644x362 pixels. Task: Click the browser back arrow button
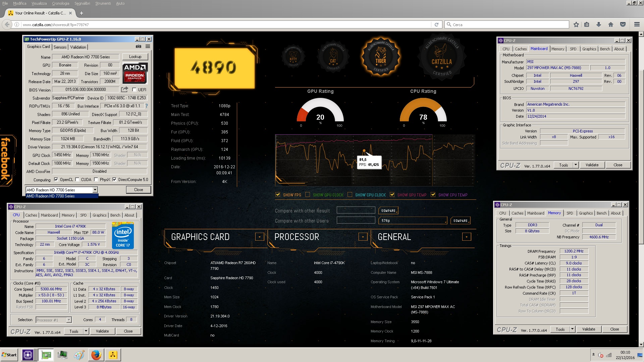[x=7, y=24]
